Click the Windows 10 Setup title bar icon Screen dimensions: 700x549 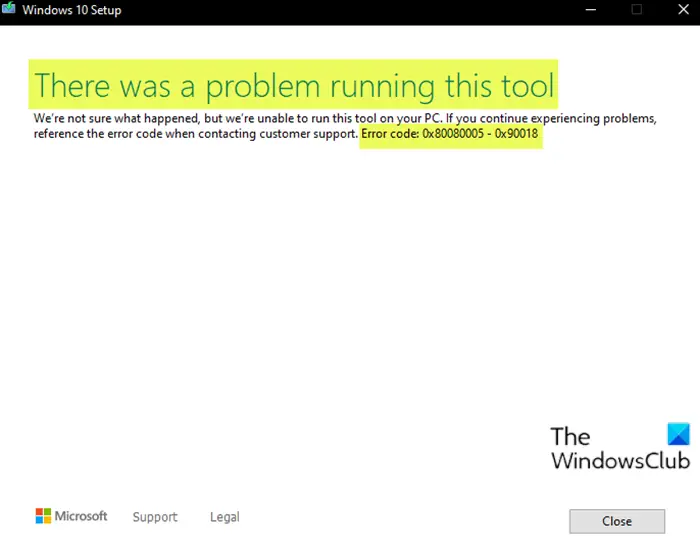tap(8, 8)
